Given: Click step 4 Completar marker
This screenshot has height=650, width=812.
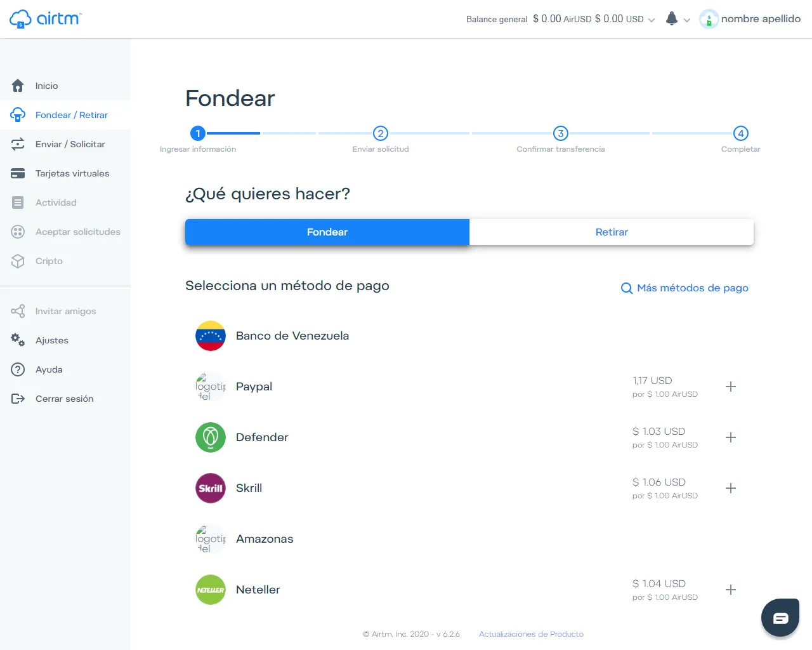Looking at the screenshot, I should click(x=741, y=133).
